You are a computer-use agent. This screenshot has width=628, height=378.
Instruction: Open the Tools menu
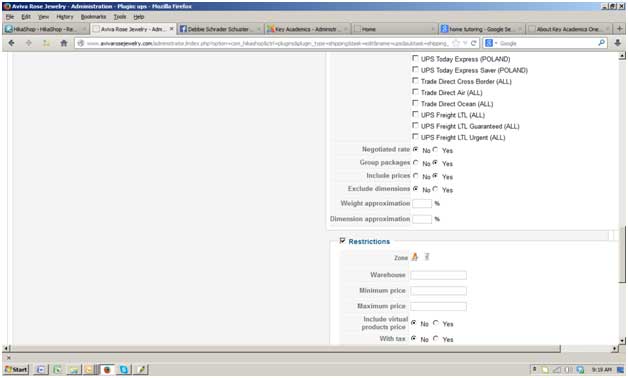coord(120,17)
